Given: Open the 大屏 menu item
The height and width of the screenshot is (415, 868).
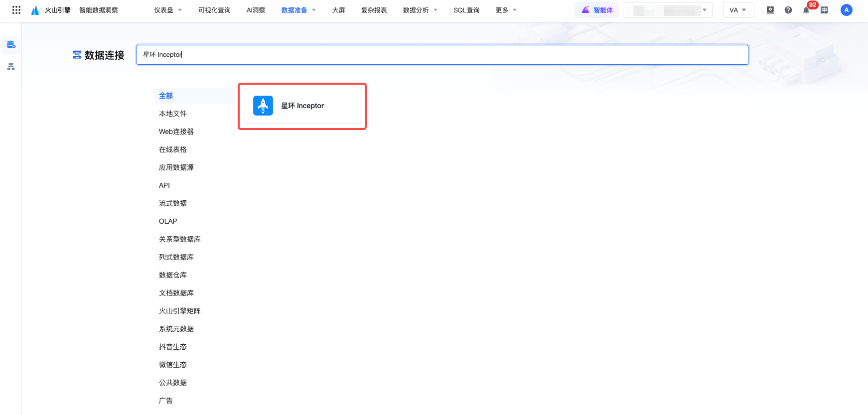Looking at the screenshot, I should pos(338,10).
